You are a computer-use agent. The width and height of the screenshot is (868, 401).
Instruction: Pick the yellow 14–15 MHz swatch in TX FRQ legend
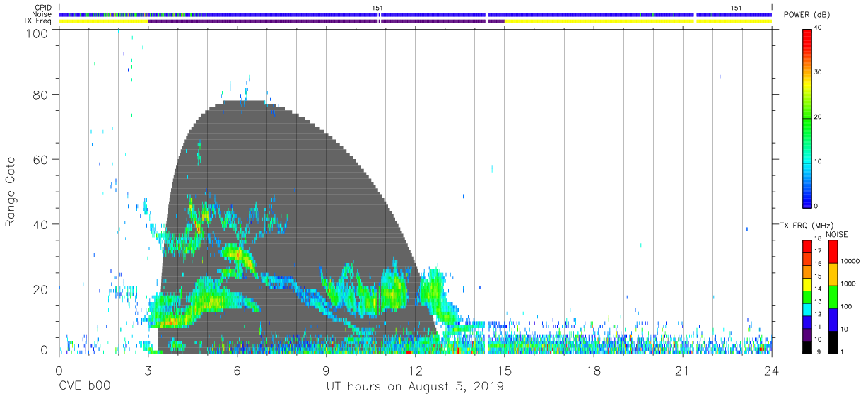807,284
